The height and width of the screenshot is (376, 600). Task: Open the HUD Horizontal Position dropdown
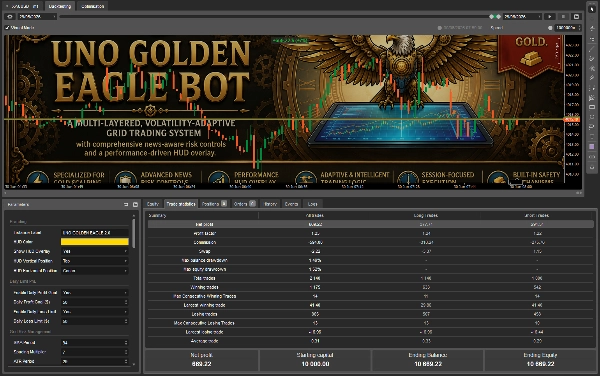point(95,270)
